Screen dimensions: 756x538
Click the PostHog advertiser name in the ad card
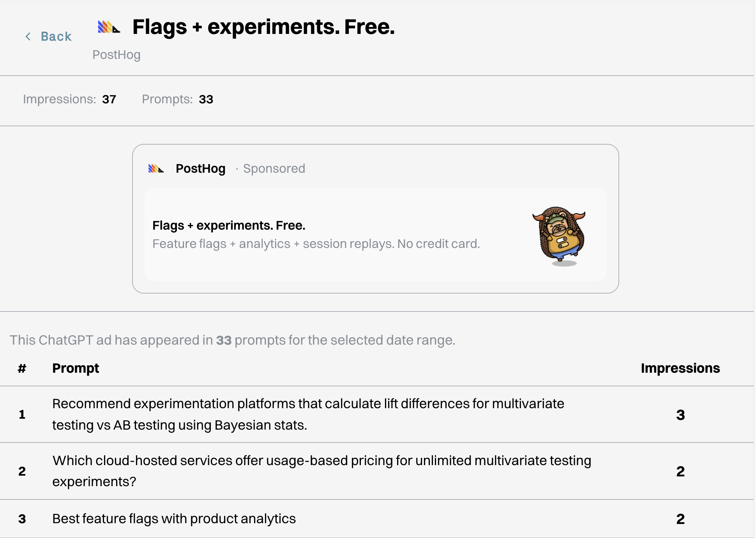[200, 169]
